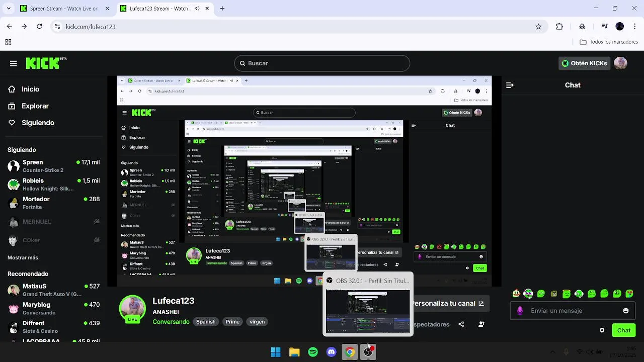
Task: Click the system tray volume icon
Action: [589, 352]
